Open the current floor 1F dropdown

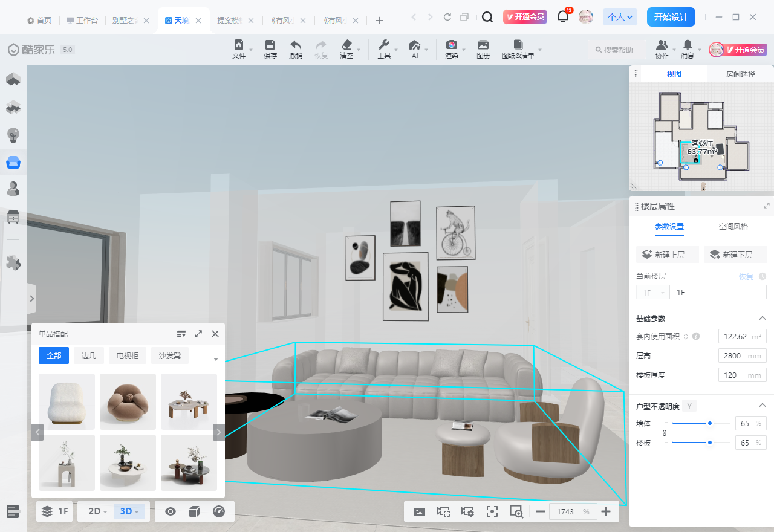click(652, 292)
